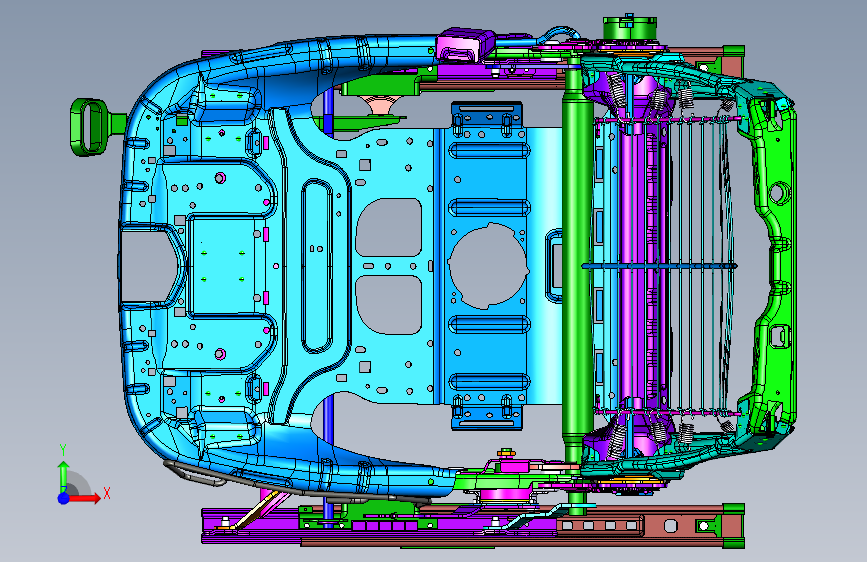Pick the tall oval slot in cyan seat pan
The height and width of the screenshot is (562, 867).
point(317,266)
